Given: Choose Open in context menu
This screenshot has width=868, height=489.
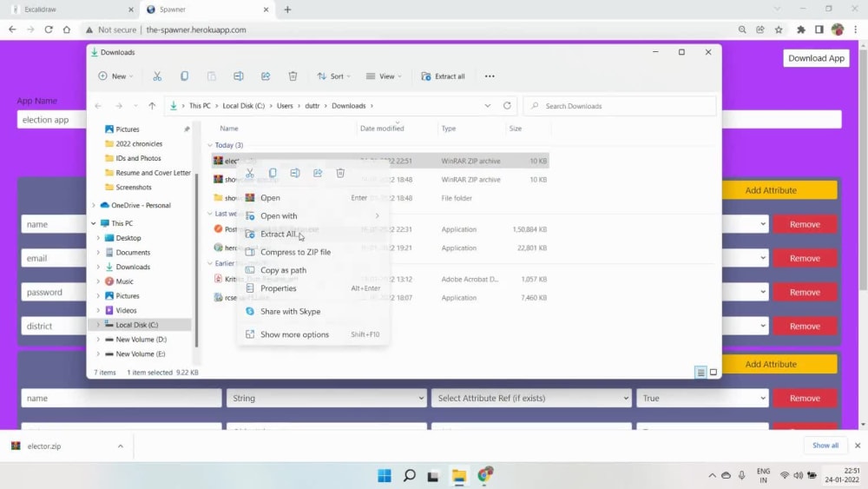Looking at the screenshot, I should pyautogui.click(x=312, y=198).
